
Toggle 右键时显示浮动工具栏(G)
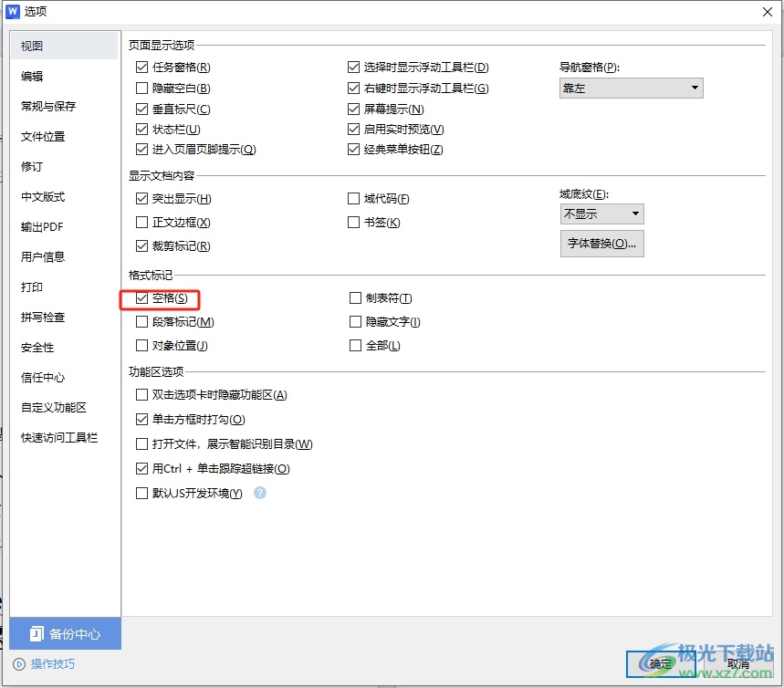353,88
